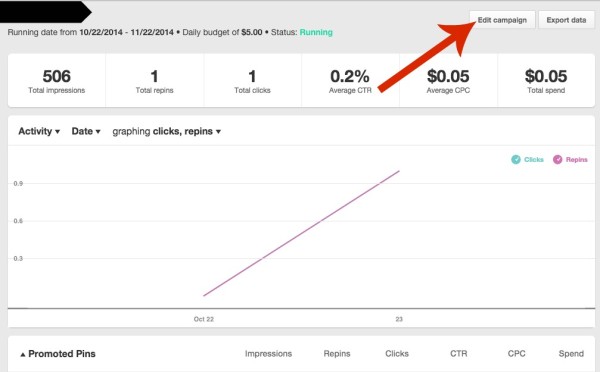This screenshot has height=372, width=600.
Task: Sort the table by the Repins column
Action: tap(337, 354)
